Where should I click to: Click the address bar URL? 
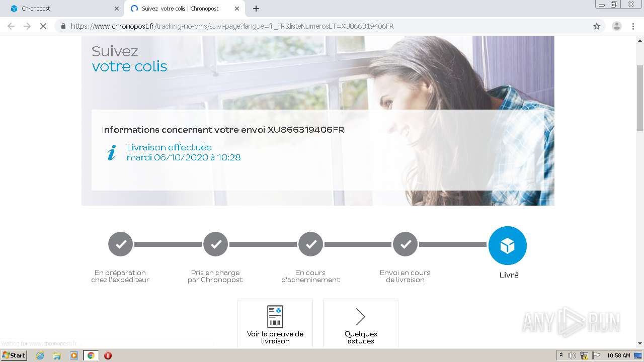pyautogui.click(x=232, y=26)
